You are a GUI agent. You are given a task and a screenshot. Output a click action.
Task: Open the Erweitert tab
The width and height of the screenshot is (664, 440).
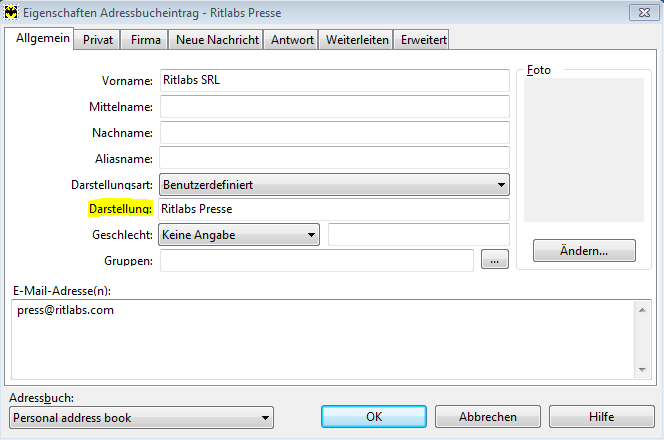coord(423,40)
